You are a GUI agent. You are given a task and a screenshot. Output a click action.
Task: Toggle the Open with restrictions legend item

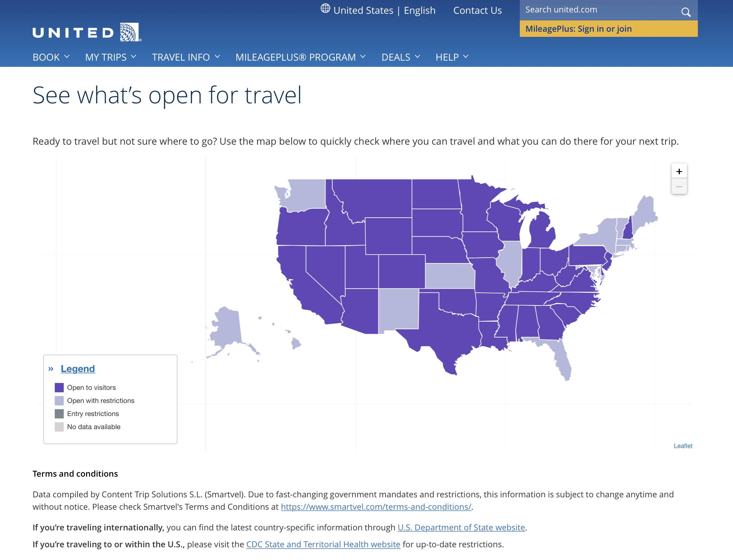point(101,401)
